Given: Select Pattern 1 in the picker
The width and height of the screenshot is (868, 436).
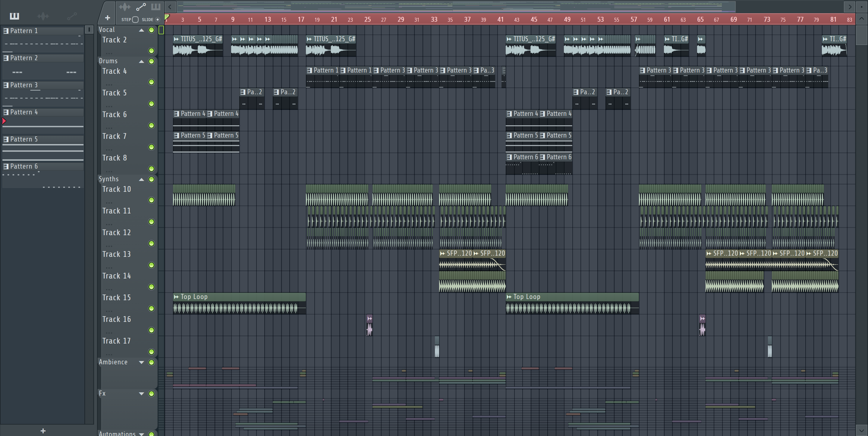Looking at the screenshot, I should [x=43, y=39].
